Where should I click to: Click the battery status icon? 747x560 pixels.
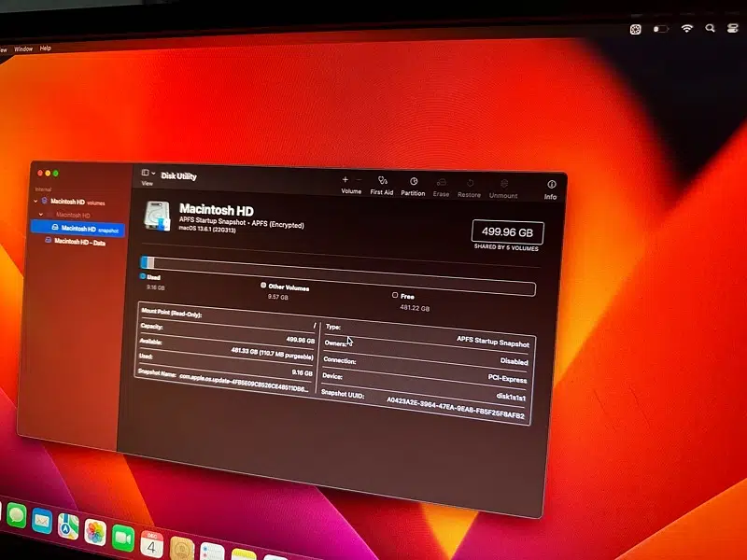661,29
